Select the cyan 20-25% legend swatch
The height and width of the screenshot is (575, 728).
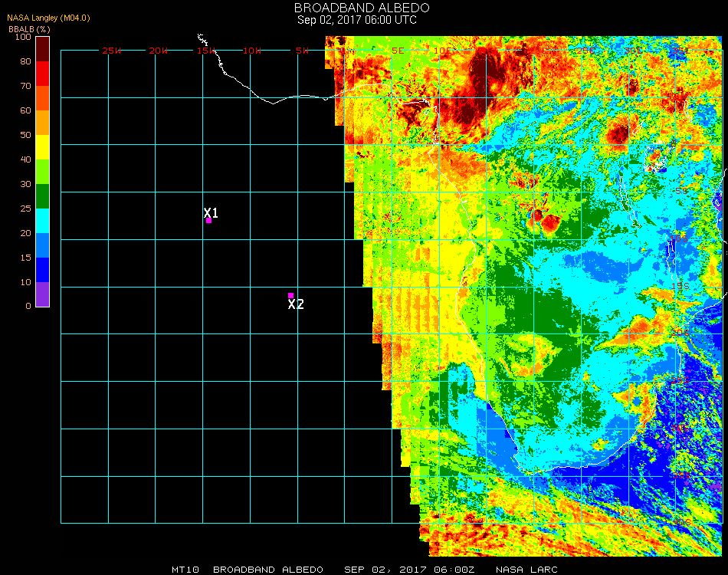pyautogui.click(x=43, y=221)
